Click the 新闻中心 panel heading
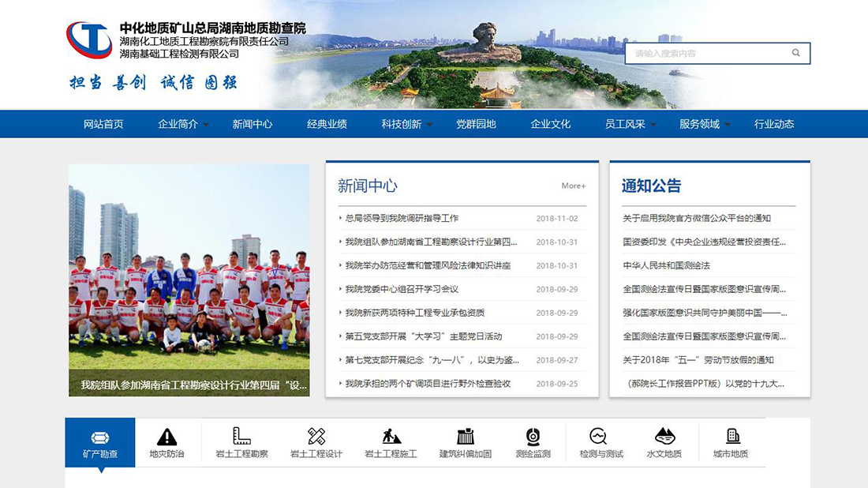This screenshot has height=488, width=868. click(368, 186)
